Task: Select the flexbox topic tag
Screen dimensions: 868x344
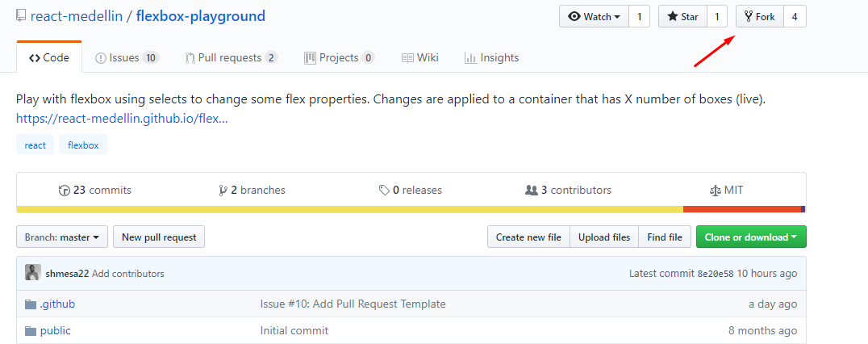Action: click(83, 145)
